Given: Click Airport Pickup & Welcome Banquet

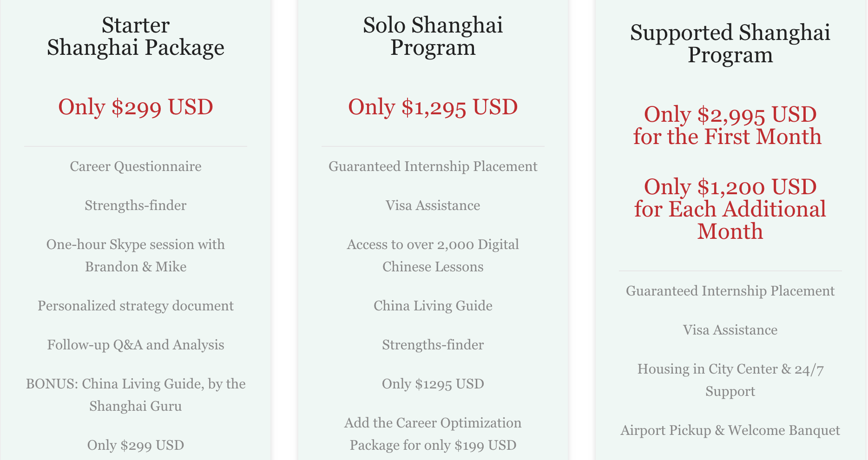Looking at the screenshot, I should point(730,430).
